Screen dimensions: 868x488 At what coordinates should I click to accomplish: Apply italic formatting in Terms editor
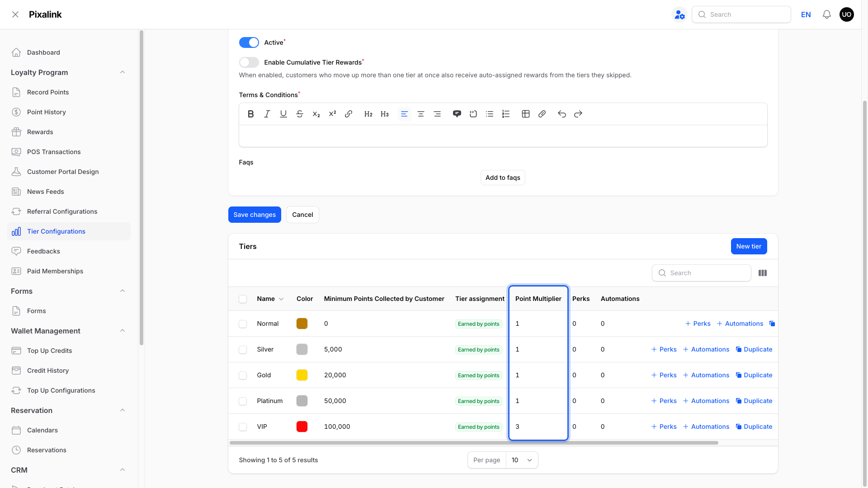click(x=267, y=114)
